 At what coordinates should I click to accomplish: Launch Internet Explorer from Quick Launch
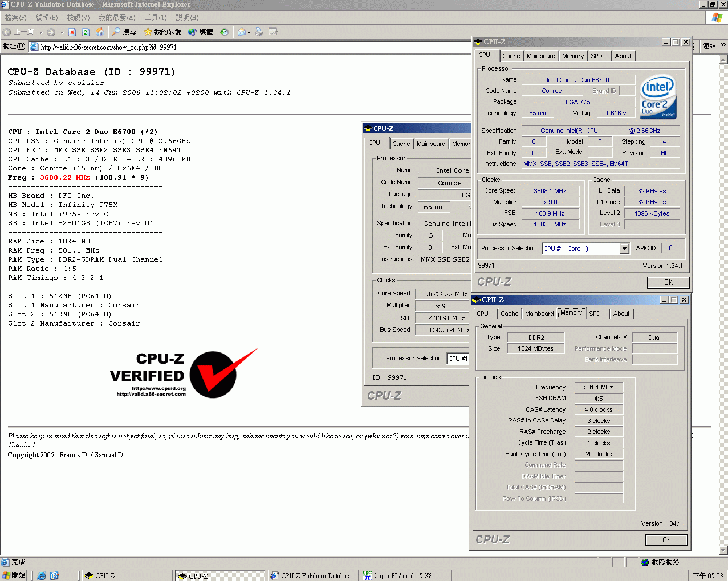pyautogui.click(x=42, y=576)
